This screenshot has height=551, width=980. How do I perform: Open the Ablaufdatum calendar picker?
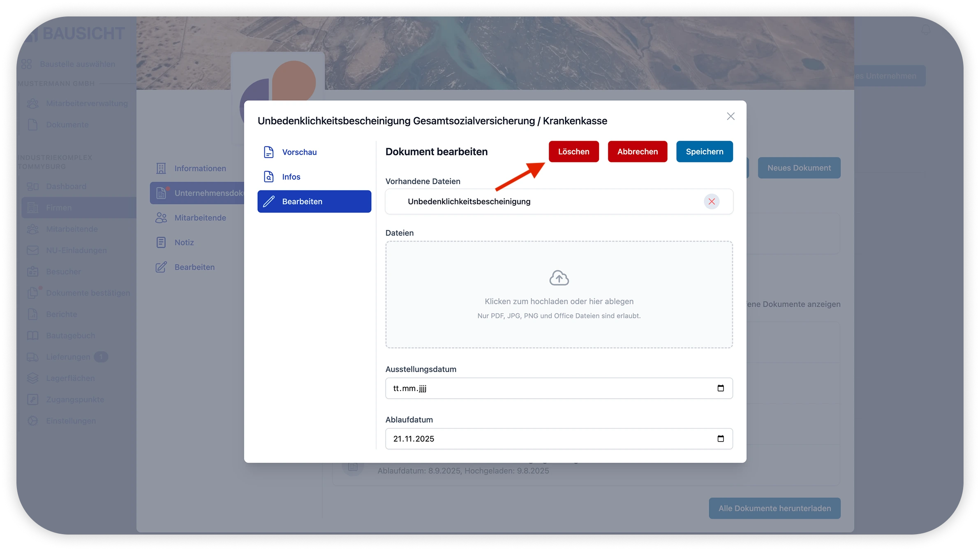point(720,439)
